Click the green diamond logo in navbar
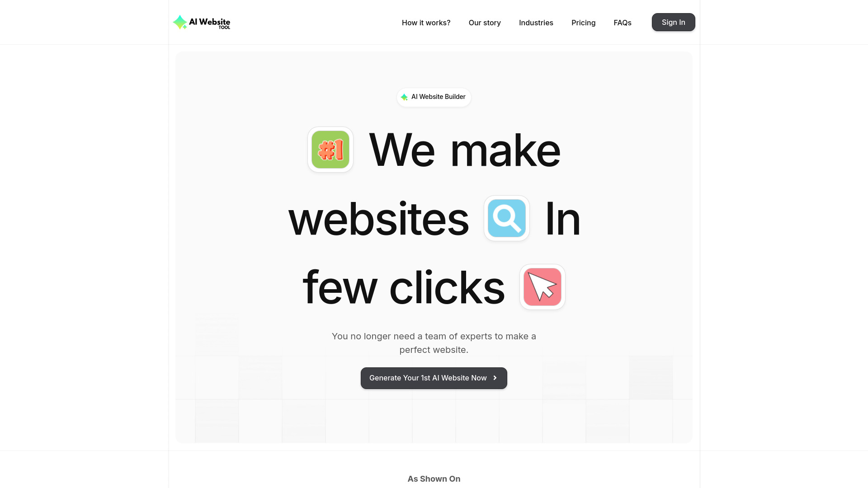Screen dimensions: 868x488 tap(179, 22)
